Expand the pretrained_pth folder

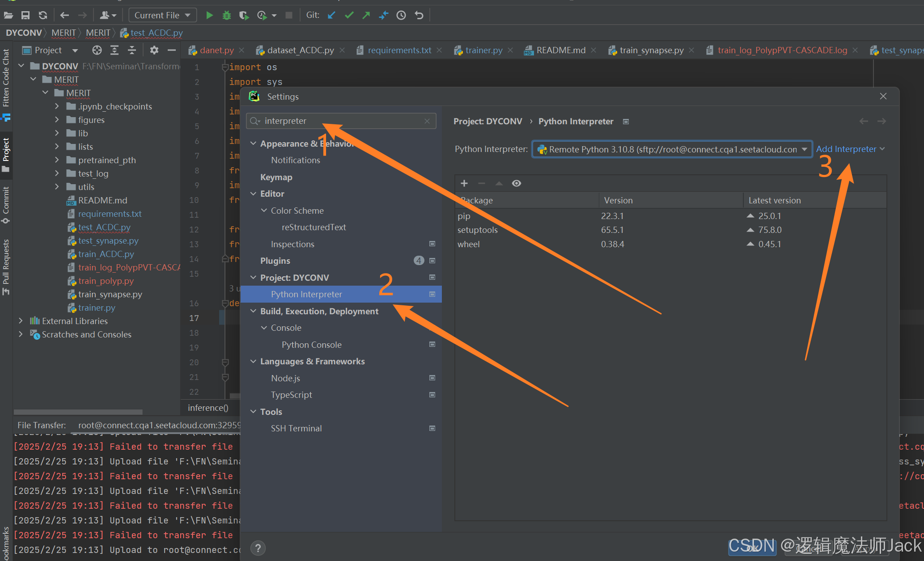[57, 160]
